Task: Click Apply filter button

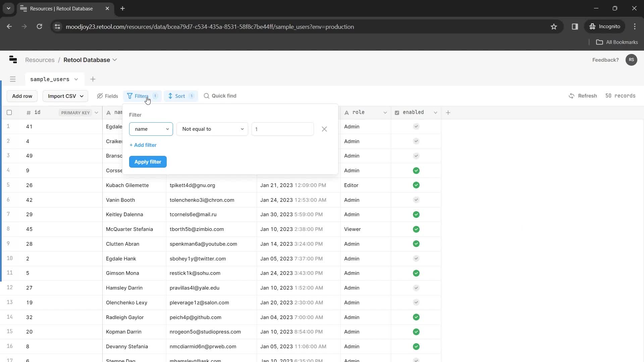Action: tap(148, 162)
